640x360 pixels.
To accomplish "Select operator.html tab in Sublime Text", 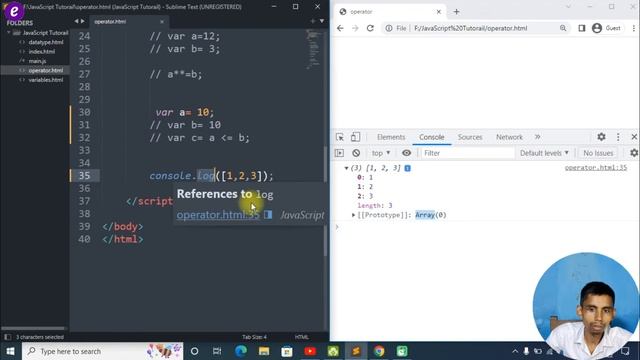I will [110, 22].
